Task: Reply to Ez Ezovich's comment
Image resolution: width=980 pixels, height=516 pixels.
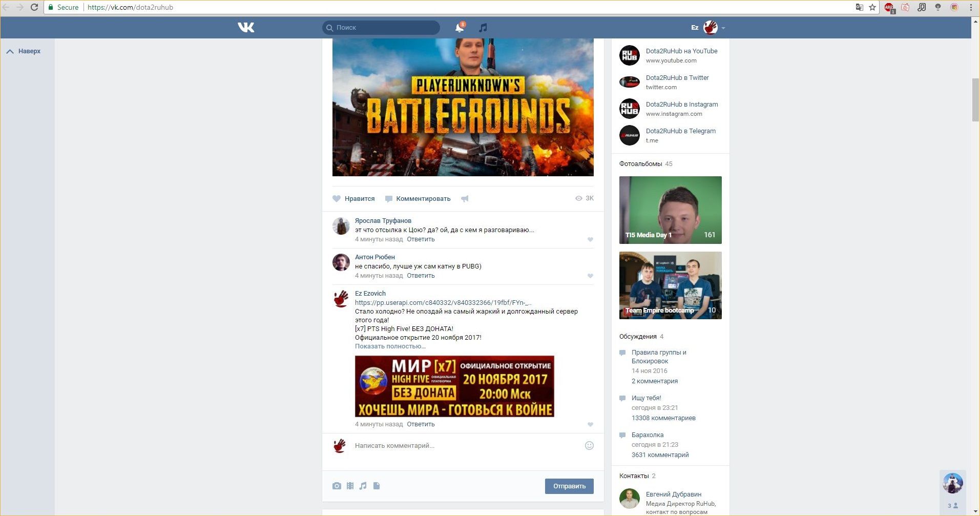Action: point(421,424)
